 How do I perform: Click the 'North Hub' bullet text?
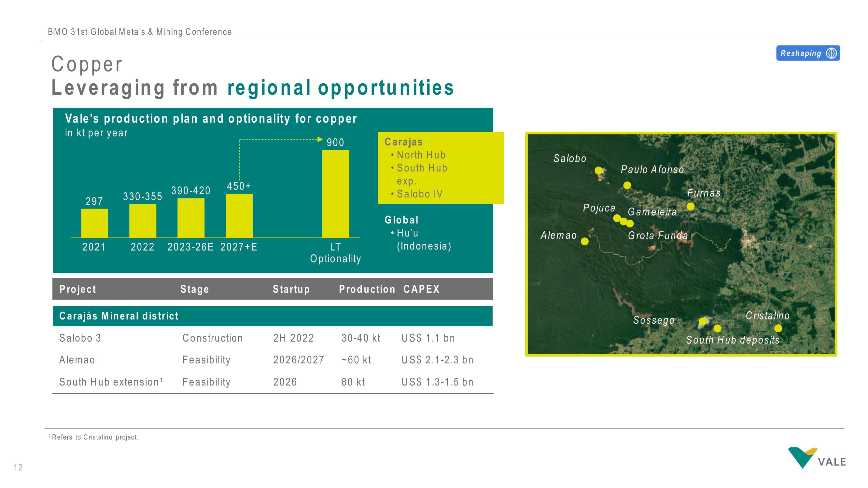[x=421, y=155]
